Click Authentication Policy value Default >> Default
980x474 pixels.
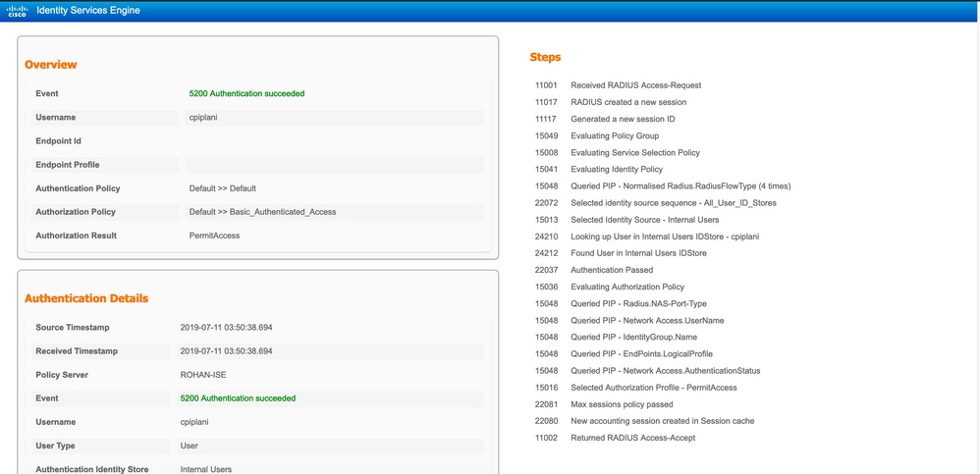223,188
